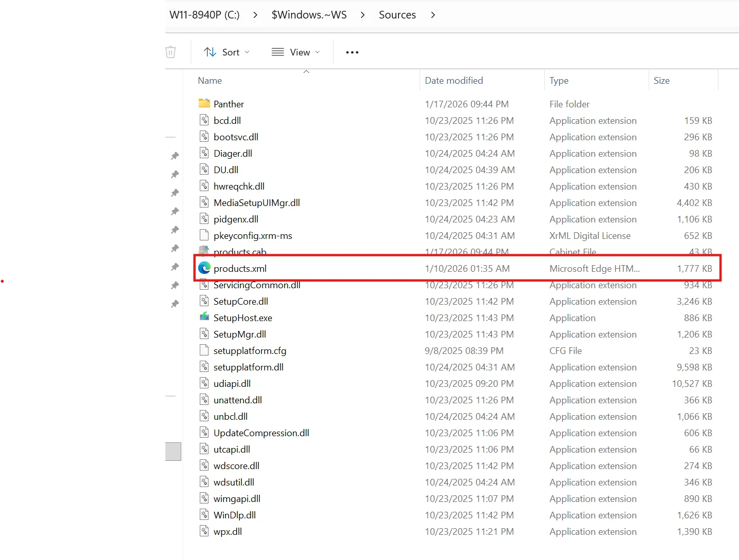This screenshot has width=739, height=560.
Task: Select the wimgapi.dll file icon
Action: click(204, 498)
